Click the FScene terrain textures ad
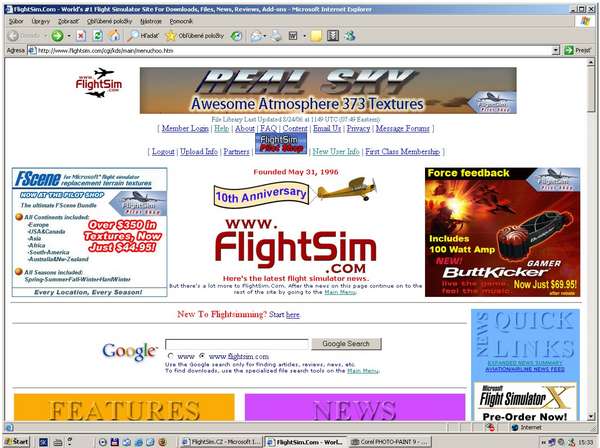 coord(90,232)
